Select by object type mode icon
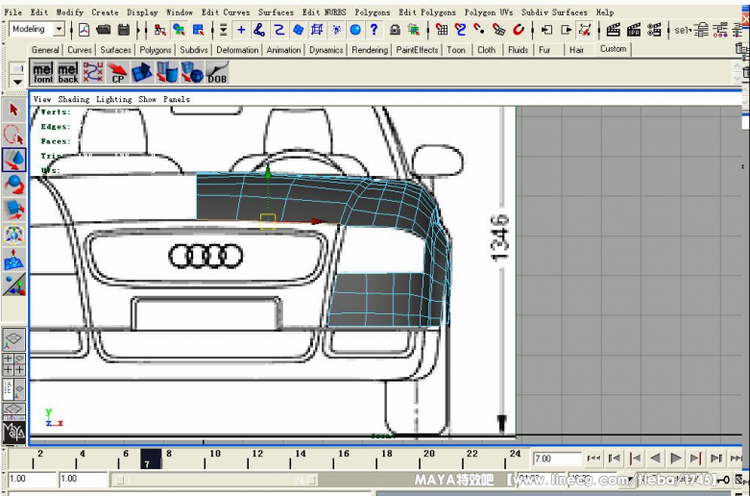Image resolution: width=750 pixels, height=496 pixels. (x=179, y=30)
